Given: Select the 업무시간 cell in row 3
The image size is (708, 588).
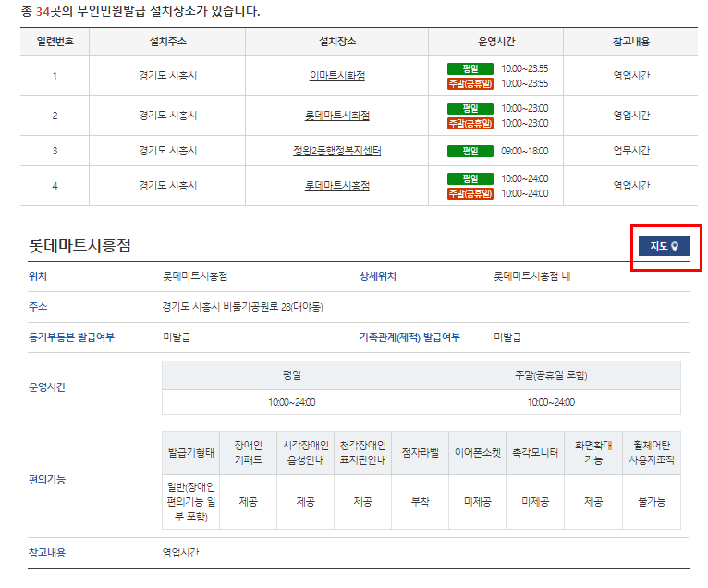Looking at the screenshot, I should click(x=630, y=151).
